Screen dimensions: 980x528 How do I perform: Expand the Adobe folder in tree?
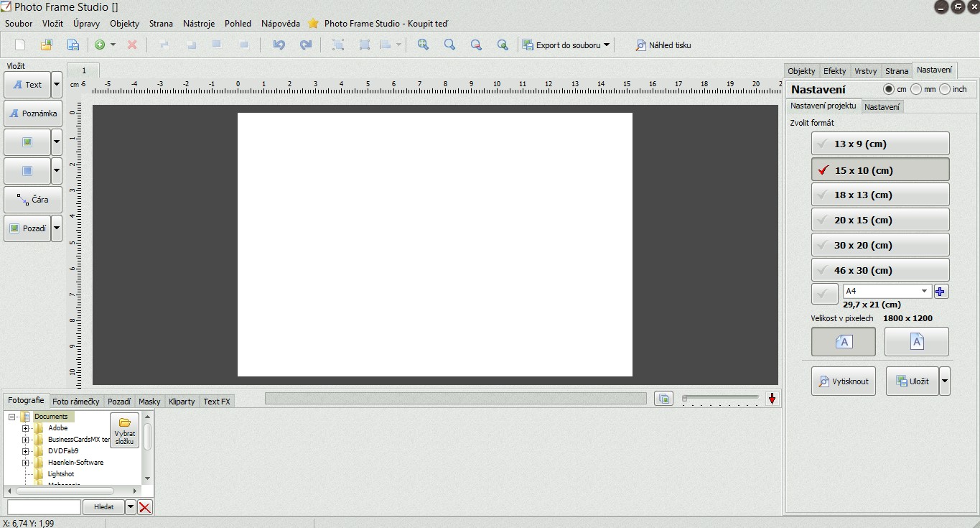26,429
